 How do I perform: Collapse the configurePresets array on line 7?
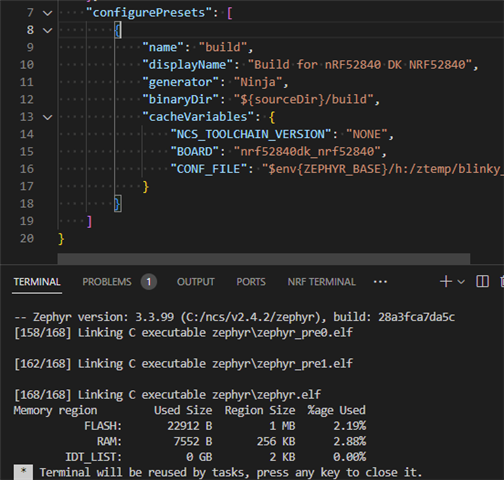pyautogui.click(x=48, y=13)
